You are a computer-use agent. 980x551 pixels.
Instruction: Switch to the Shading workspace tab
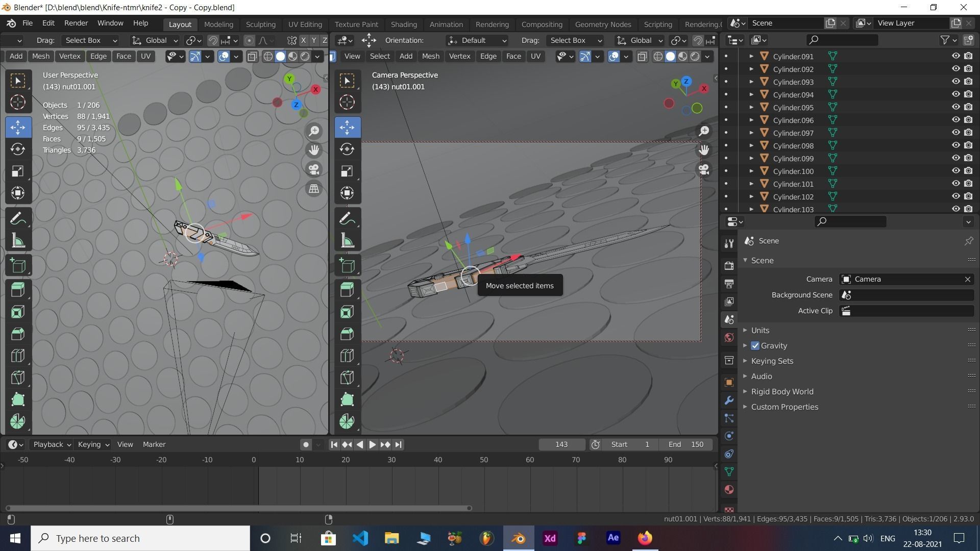(x=403, y=24)
